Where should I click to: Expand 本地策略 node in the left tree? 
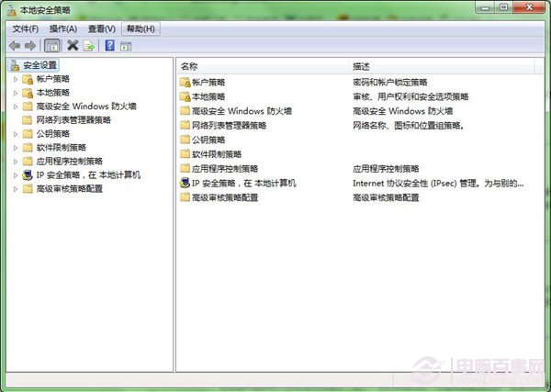coord(16,93)
